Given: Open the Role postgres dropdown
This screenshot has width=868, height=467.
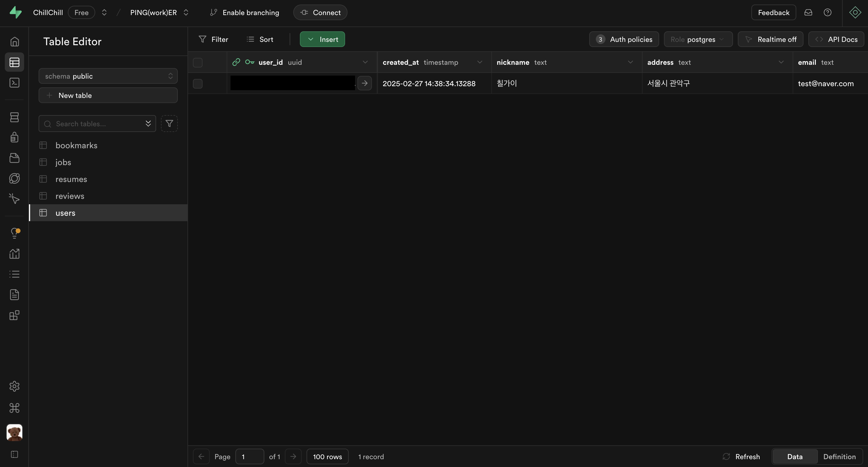Looking at the screenshot, I should [x=698, y=39].
